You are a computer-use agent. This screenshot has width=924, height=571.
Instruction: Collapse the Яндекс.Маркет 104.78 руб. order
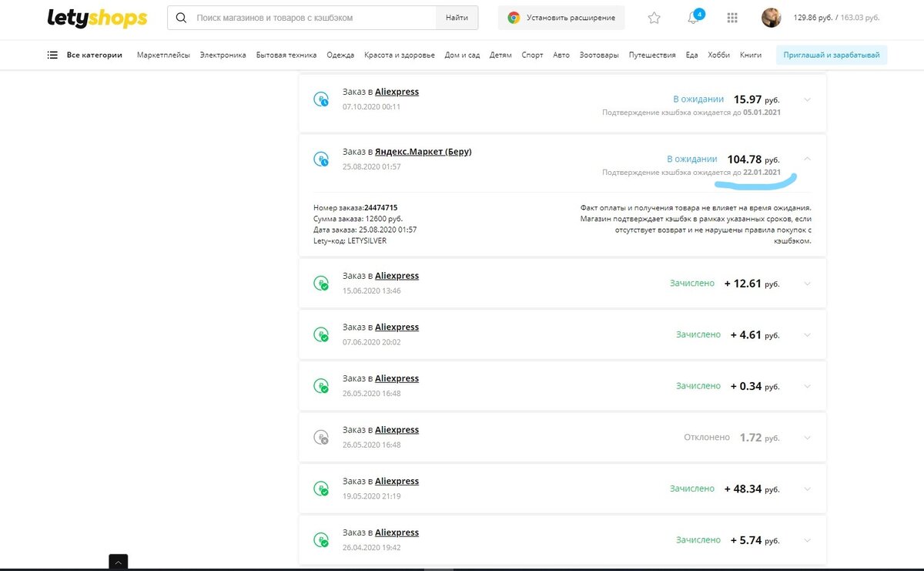[x=807, y=159]
